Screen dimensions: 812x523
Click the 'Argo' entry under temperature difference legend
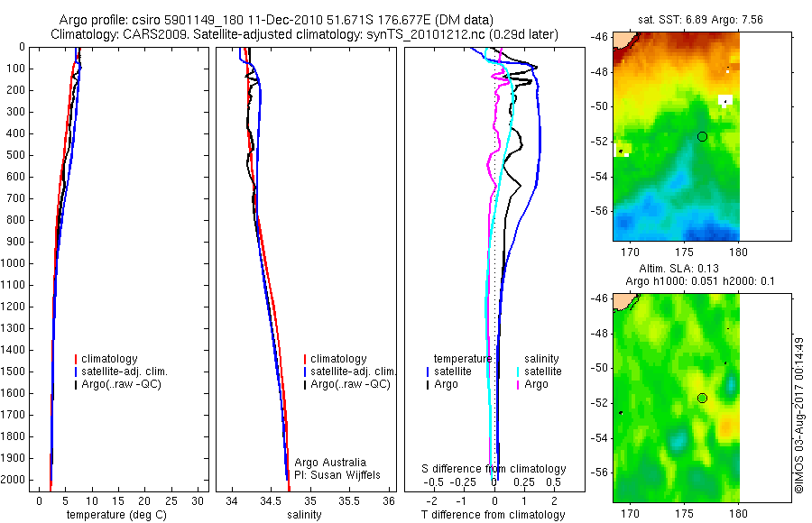(446, 384)
